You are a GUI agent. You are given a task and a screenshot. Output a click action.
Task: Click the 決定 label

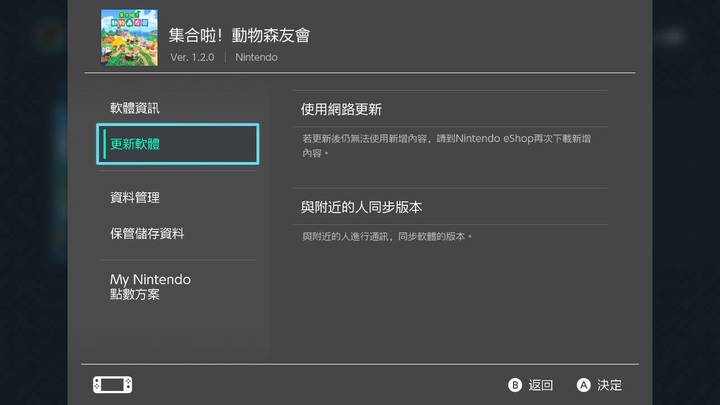[609, 385]
